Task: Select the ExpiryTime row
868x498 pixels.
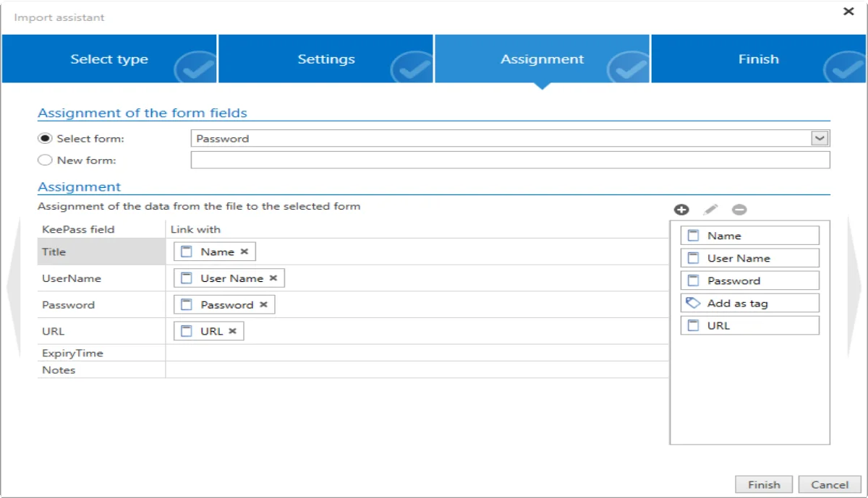Action: (353, 353)
